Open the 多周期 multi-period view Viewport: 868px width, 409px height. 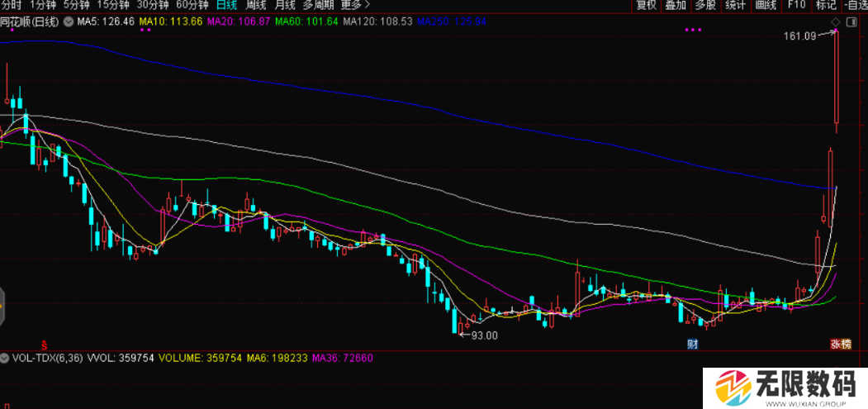click(x=318, y=6)
